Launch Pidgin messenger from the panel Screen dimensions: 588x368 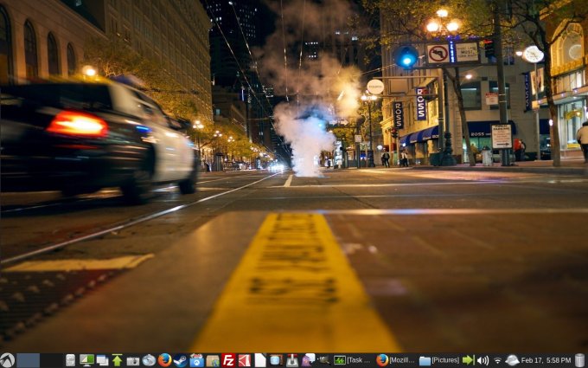[308, 360]
